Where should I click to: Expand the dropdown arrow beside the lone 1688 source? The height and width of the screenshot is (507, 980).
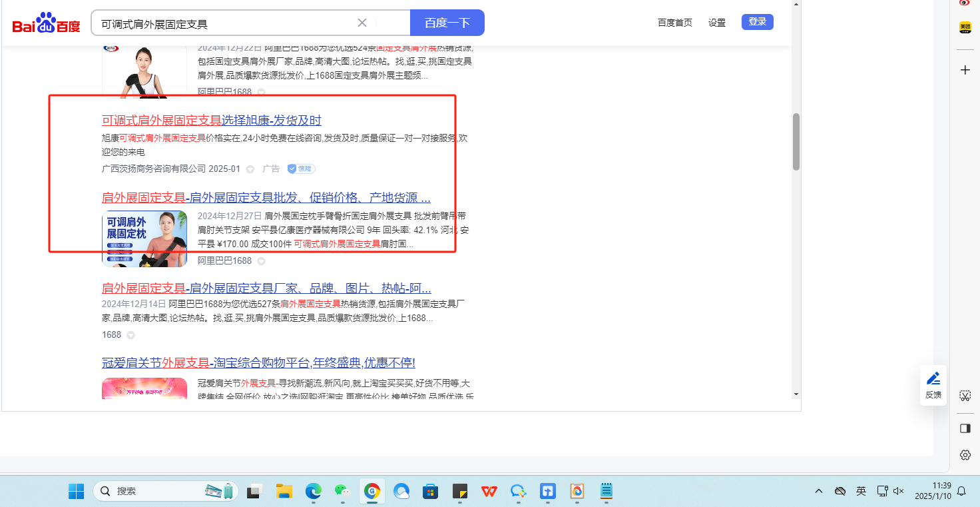pos(130,335)
